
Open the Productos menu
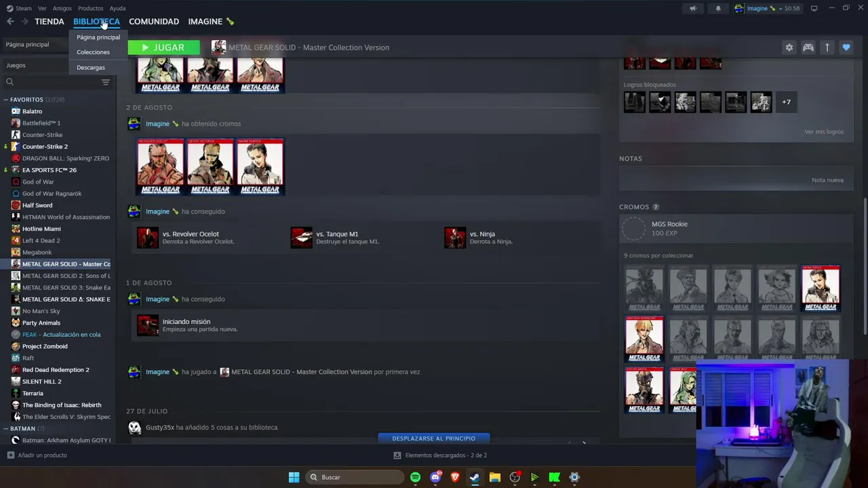coord(90,8)
